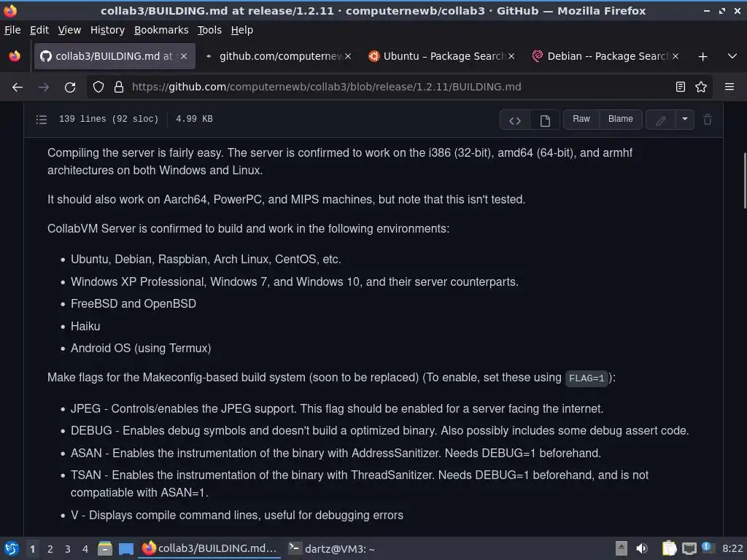Screen dimensions: 747x560
Task: Click the 'Haiku' list item
Action: tap(85, 326)
